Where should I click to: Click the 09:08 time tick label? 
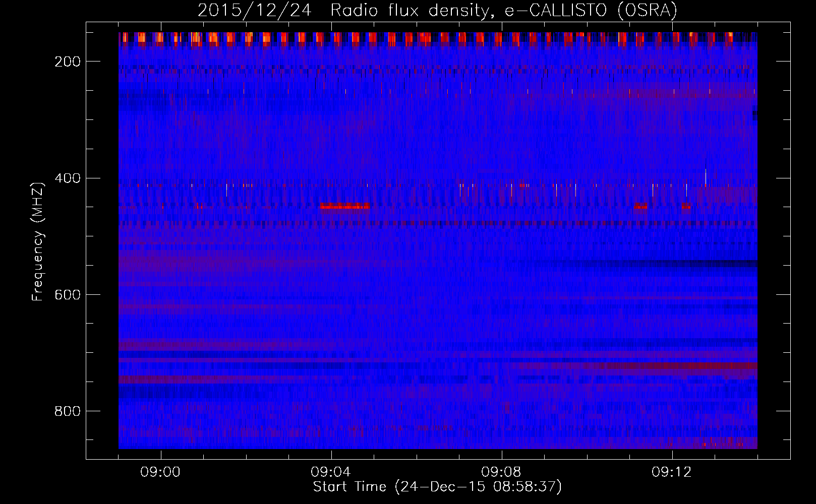point(502,472)
